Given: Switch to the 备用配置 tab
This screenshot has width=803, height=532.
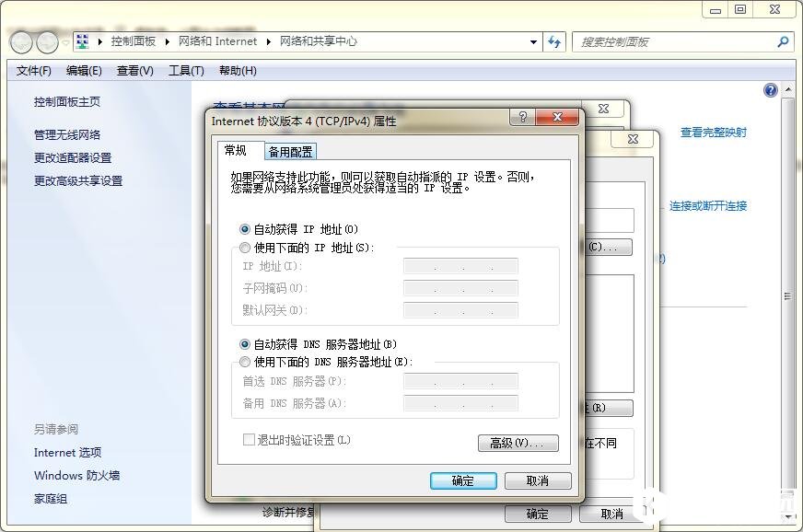Looking at the screenshot, I should click(290, 150).
